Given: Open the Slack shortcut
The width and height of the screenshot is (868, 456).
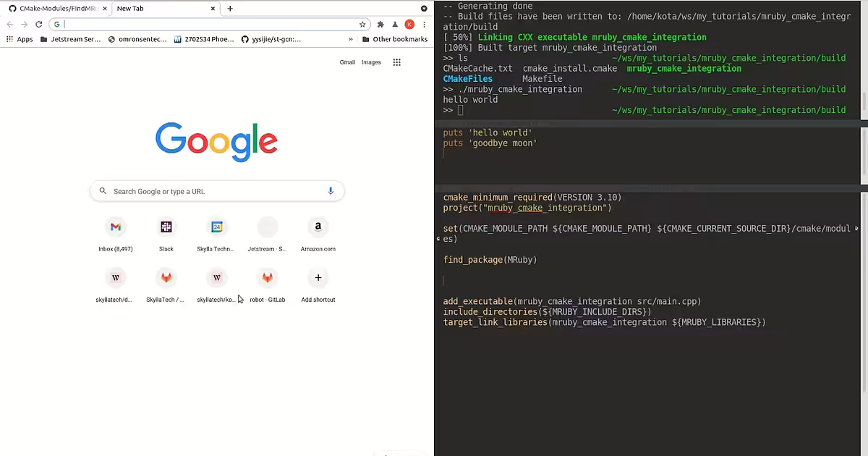Looking at the screenshot, I should click(166, 234).
